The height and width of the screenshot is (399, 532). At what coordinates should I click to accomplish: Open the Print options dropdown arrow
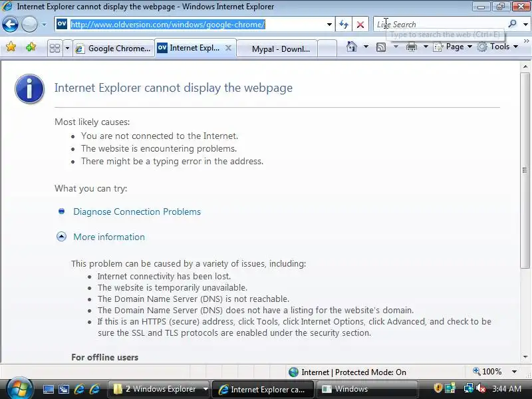[x=426, y=47]
